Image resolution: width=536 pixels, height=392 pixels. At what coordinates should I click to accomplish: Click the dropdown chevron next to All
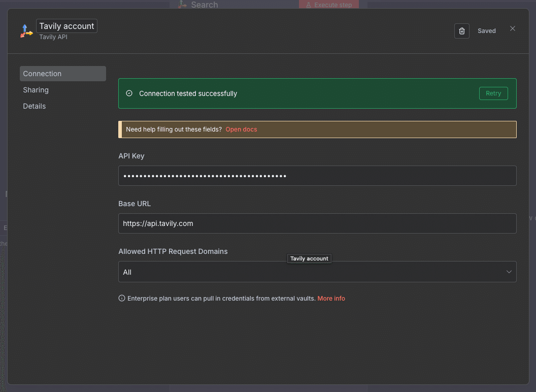pos(509,272)
